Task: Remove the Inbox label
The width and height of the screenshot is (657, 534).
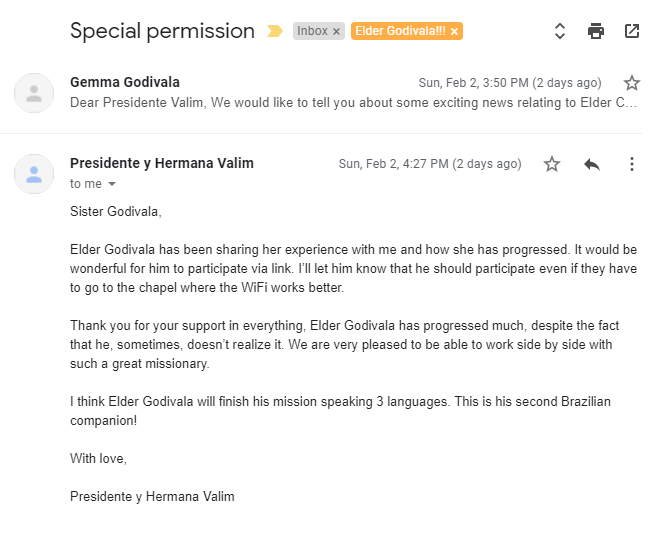Action: pos(336,31)
